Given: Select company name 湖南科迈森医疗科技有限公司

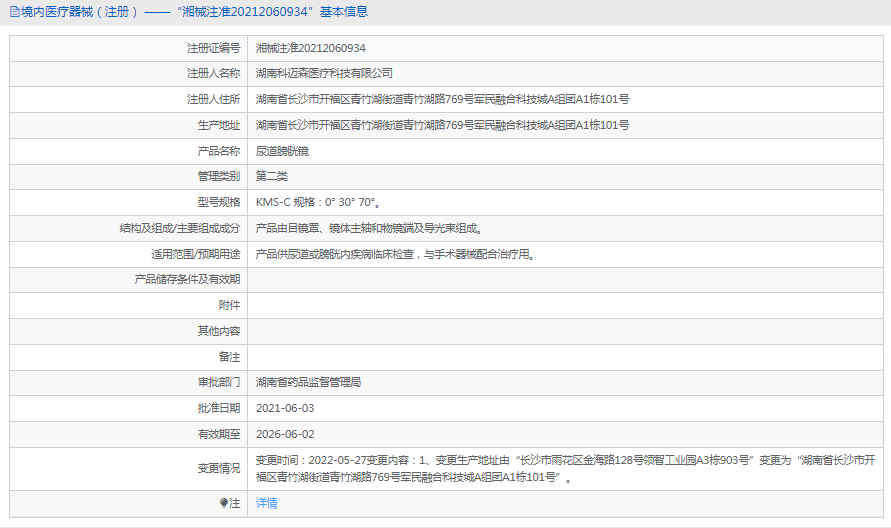Looking at the screenshot, I should [324, 73].
